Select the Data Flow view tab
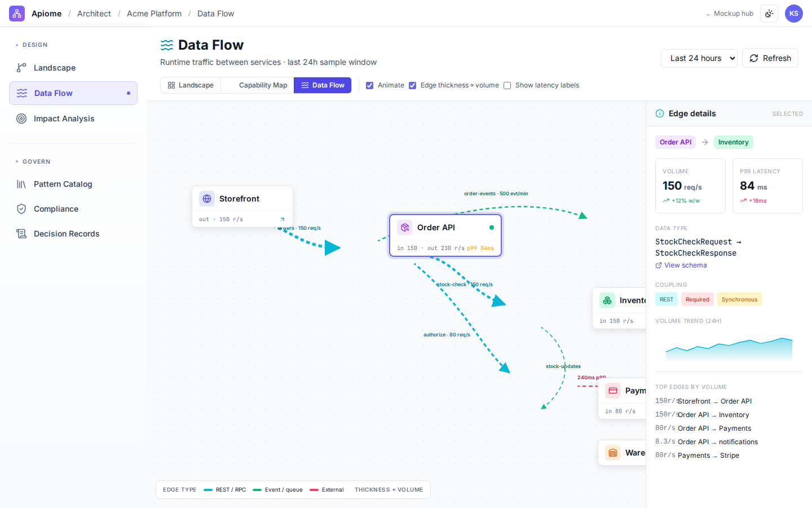This screenshot has height=508, width=812. coord(323,85)
